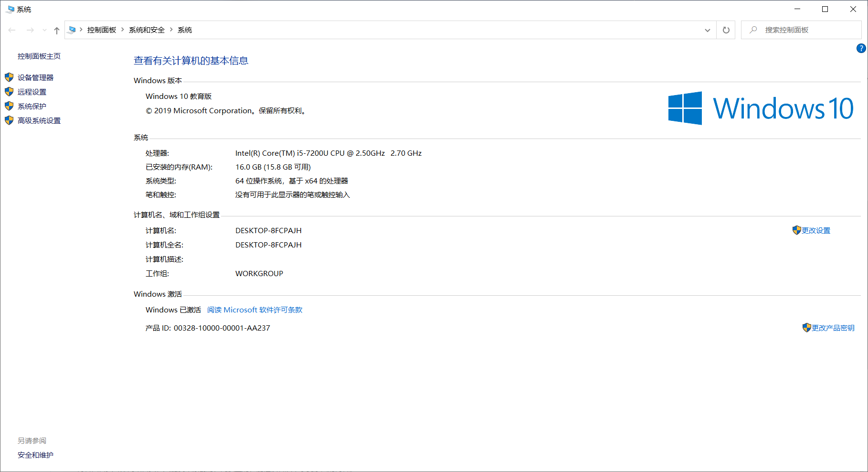This screenshot has height=472, width=868.
Task: Click the Advanced System Settings shield icon
Action: [9, 120]
